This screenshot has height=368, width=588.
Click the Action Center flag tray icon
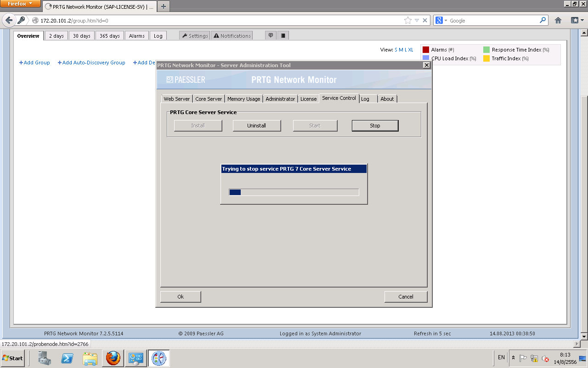click(x=523, y=358)
